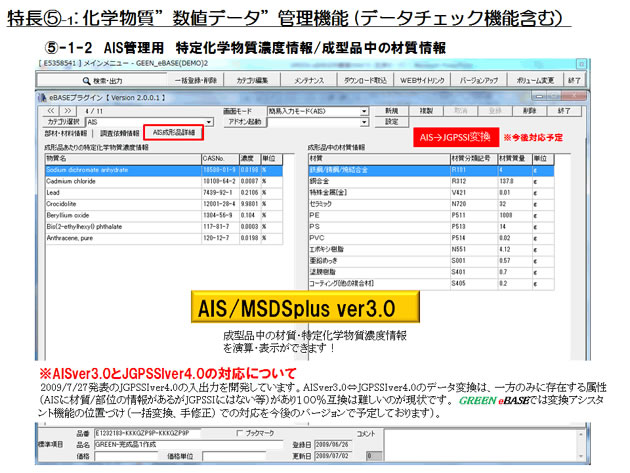This screenshot has height=473, width=630.
Task: Click the 価格 input field
Action: (x=127, y=456)
